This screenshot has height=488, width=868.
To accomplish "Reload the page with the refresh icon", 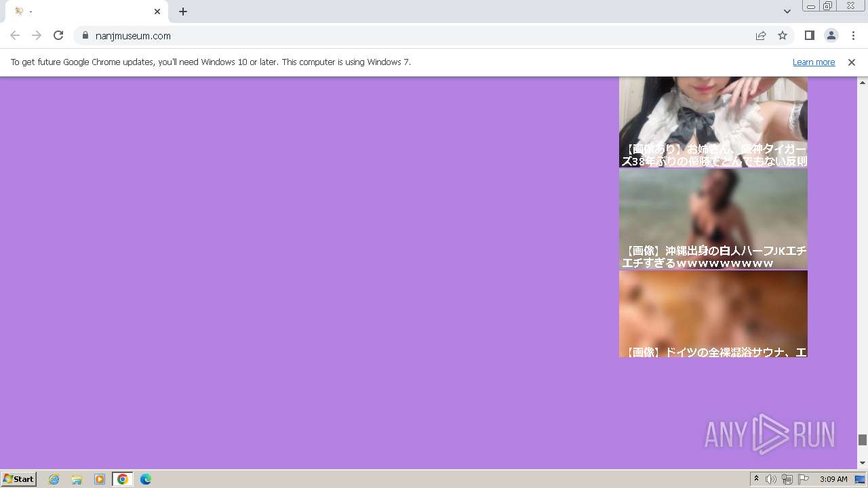I will (x=58, y=35).
